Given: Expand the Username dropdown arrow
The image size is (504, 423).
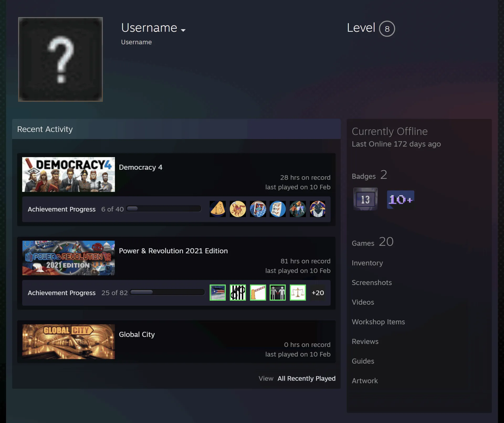Looking at the screenshot, I should (x=183, y=30).
